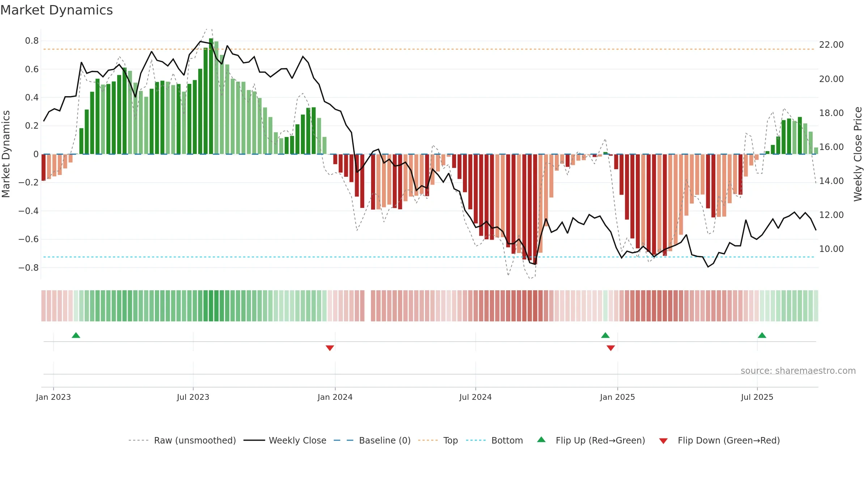Click the source: sharemaestro.com text
Image resolution: width=868 pixels, height=488 pixels.
[x=798, y=371]
